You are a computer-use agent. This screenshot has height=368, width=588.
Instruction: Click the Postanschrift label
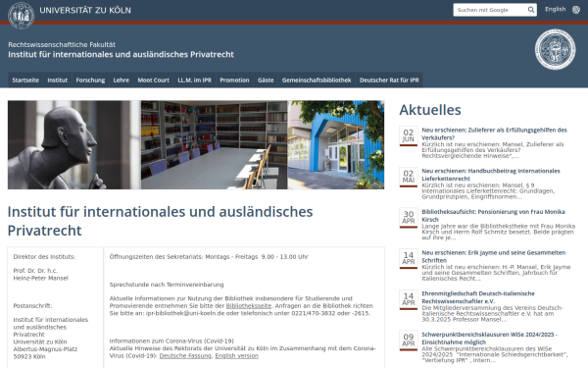(32, 306)
